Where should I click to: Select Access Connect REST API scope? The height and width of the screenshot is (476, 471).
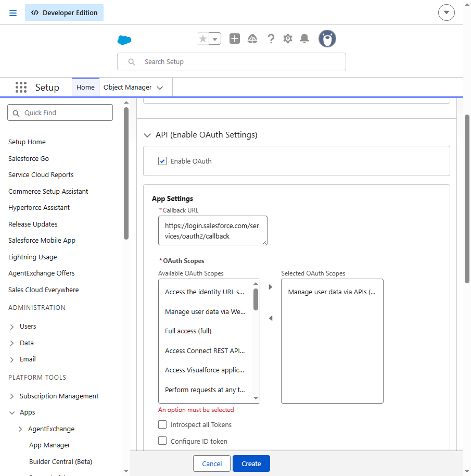tap(205, 351)
